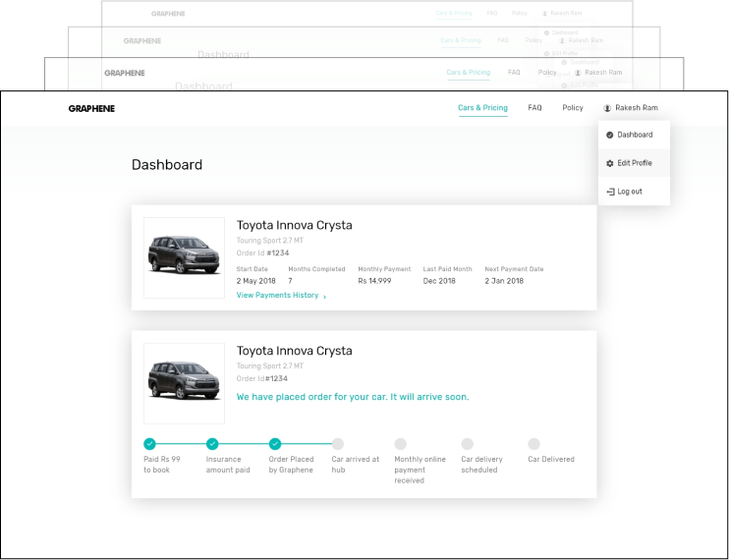Click user avatar icon beside Rakesh Ram
The image size is (729, 560).
tap(607, 108)
